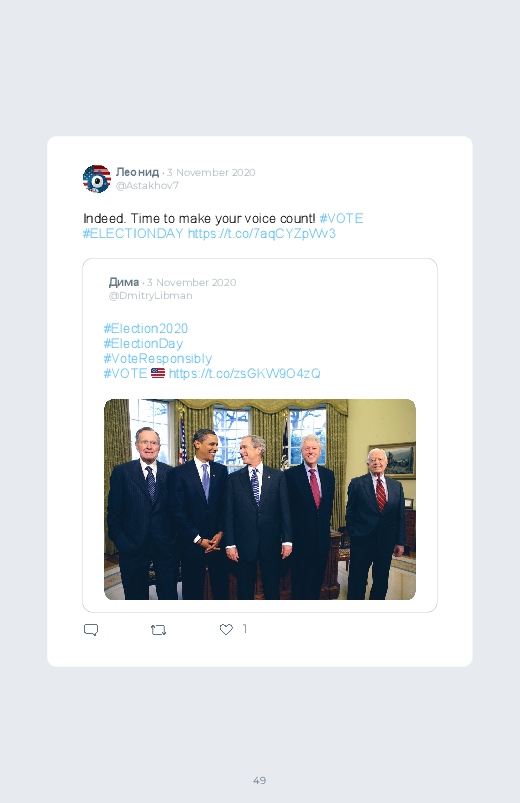Click the reply speech bubble icon
Image resolution: width=520 pixels, height=803 pixels.
coord(91,629)
